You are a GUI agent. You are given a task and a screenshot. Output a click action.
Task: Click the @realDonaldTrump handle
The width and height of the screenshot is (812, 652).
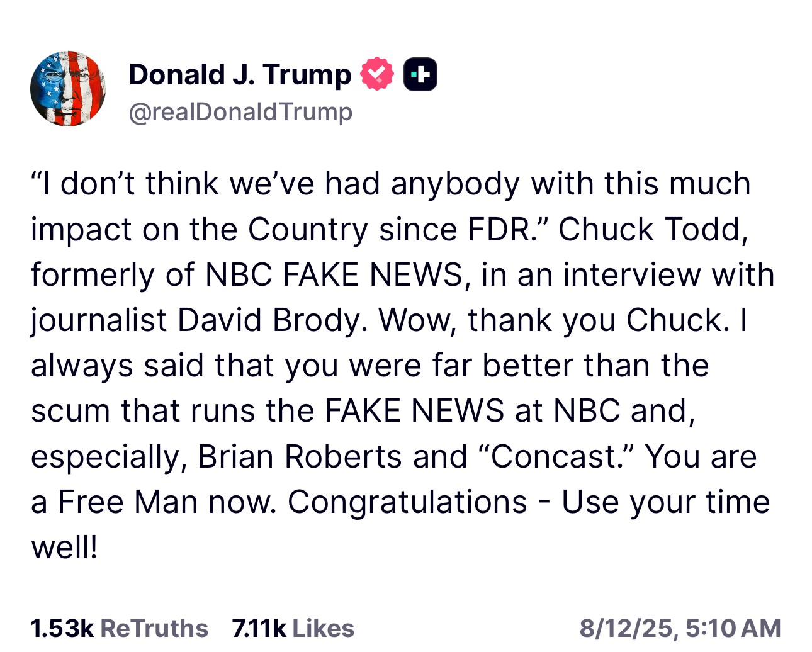(x=240, y=112)
